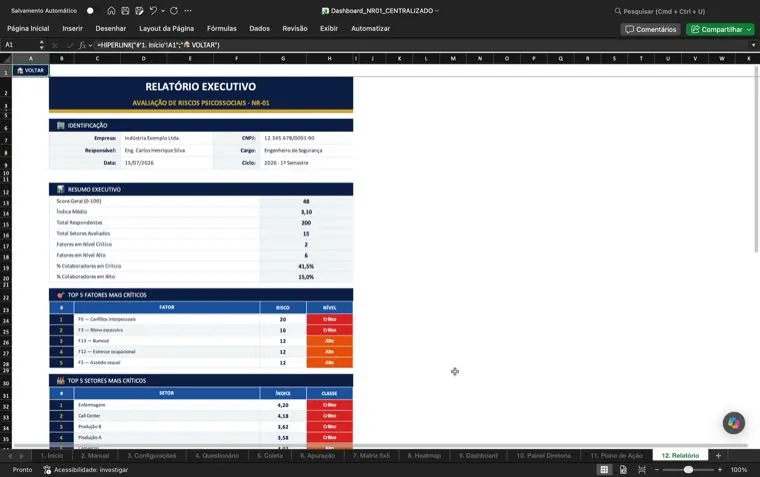This screenshot has height=477, width=760.
Task: Toggle the Salvamento Automático switch
Action: click(90, 11)
